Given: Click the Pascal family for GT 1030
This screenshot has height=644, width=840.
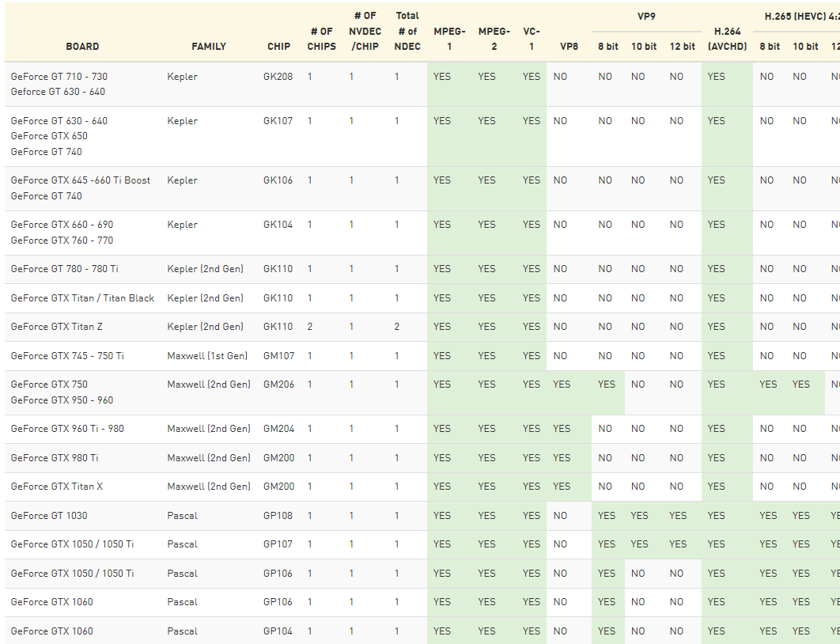Looking at the screenshot, I should coord(182,516).
